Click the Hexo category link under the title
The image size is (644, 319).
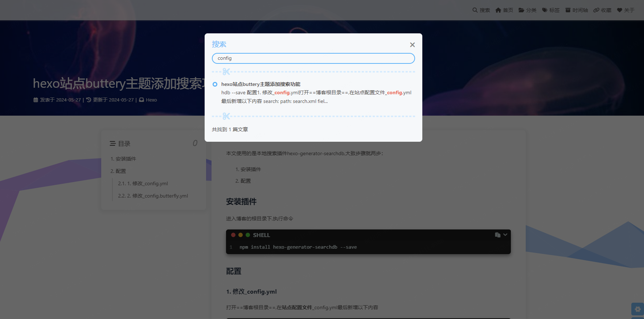(151, 100)
